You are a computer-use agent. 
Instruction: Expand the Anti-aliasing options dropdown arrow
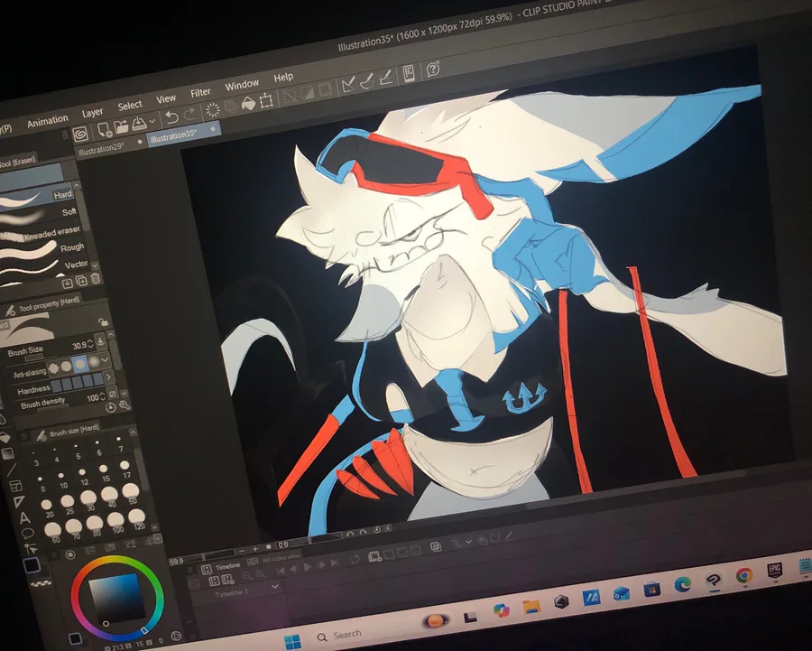click(x=106, y=359)
